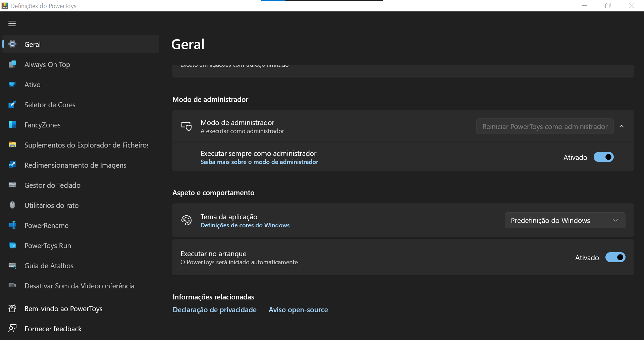This screenshot has height=340, width=644.
Task: Click the Desativar Som da Videoconferência camera icon
Action: pos(12,286)
